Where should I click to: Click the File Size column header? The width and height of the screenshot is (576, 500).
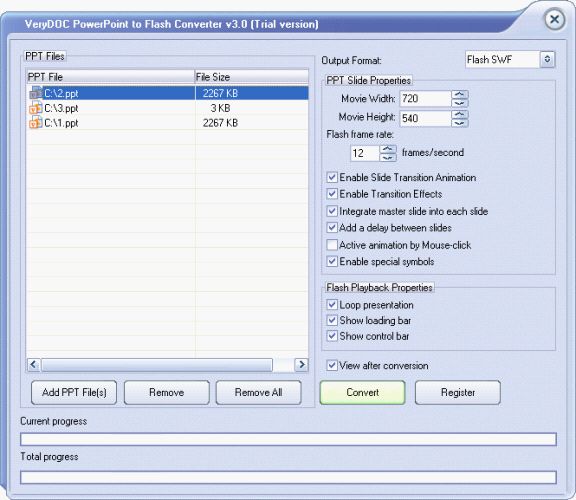pos(252,77)
